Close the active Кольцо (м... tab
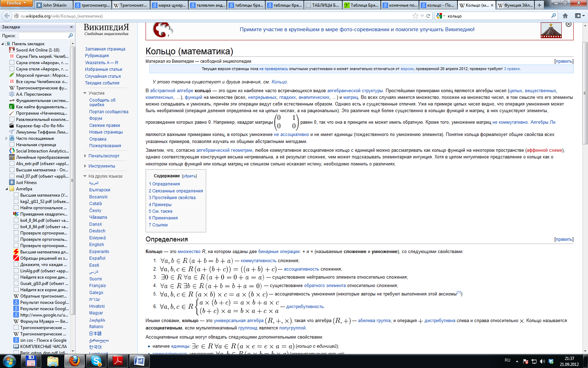Viewport: 588px width, 368px height. [x=492, y=5]
